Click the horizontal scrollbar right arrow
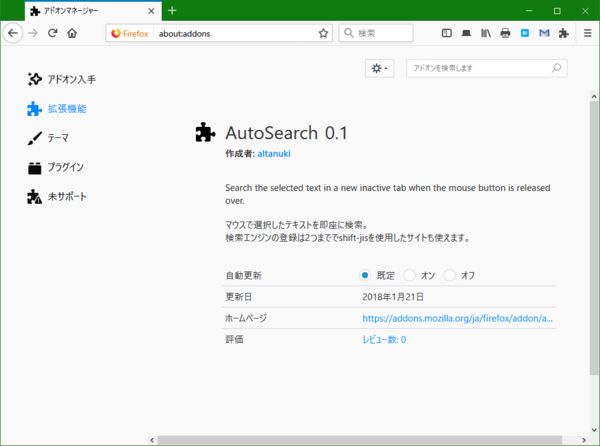 [x=584, y=440]
